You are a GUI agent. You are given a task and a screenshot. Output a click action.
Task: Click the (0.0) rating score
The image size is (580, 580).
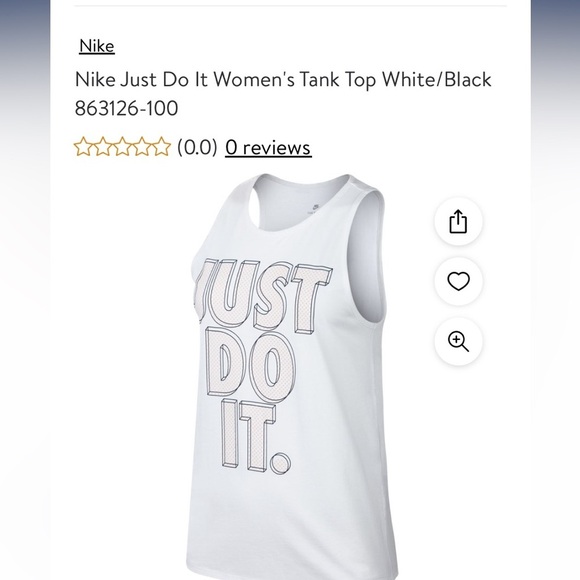click(197, 147)
